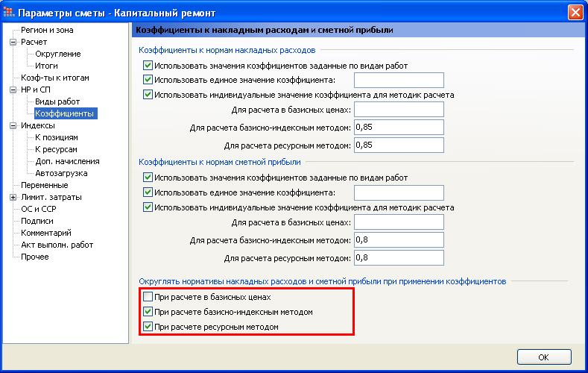588x373 pixels.
Task: Enable При расчете в базисных ценах checkbox
Action: (148, 297)
